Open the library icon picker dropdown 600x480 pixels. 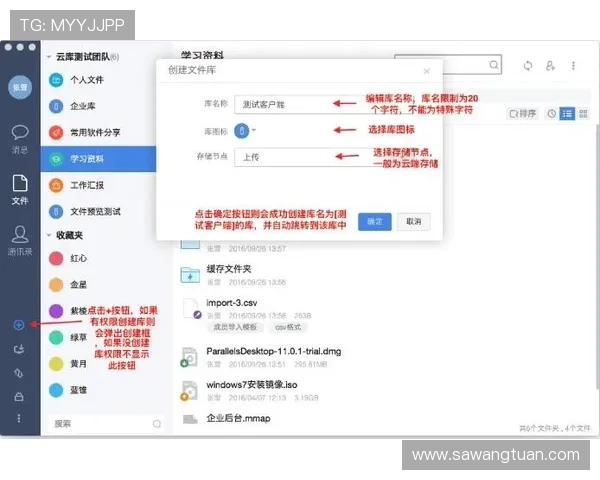tap(245, 131)
